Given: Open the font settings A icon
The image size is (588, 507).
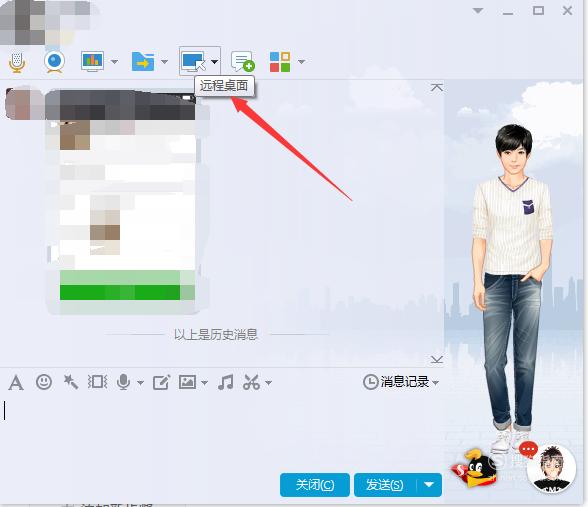Looking at the screenshot, I should click(x=16, y=383).
